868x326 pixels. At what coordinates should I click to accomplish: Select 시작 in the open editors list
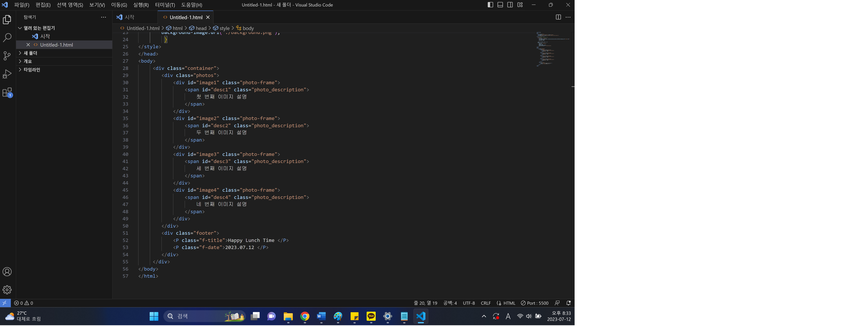[x=64, y=36]
